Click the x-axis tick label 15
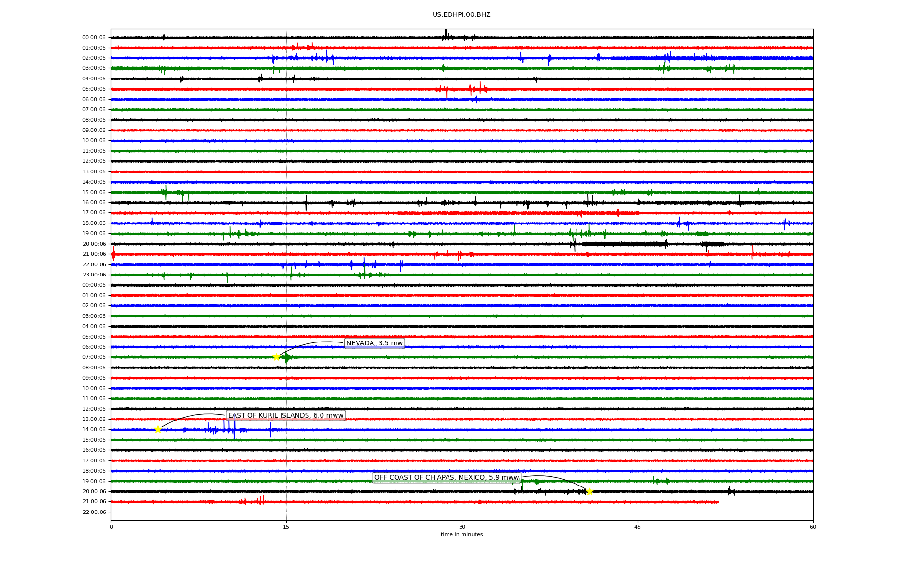Image resolution: width=924 pixels, height=578 pixels. (x=286, y=527)
